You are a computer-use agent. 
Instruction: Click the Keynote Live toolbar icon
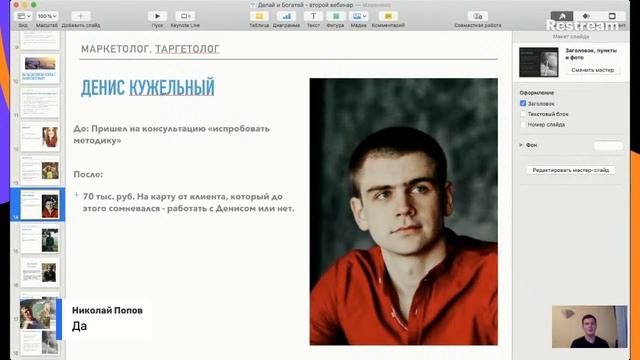185,16
